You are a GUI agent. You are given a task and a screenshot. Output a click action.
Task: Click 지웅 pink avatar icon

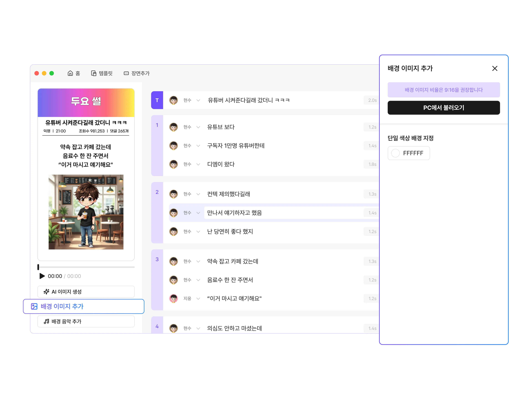173,298
